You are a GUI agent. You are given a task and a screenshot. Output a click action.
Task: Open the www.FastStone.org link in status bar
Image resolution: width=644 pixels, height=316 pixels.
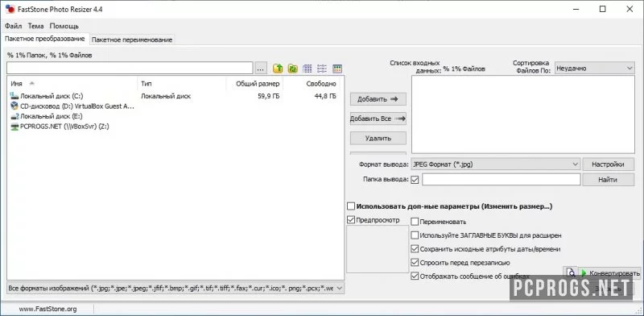click(x=47, y=309)
